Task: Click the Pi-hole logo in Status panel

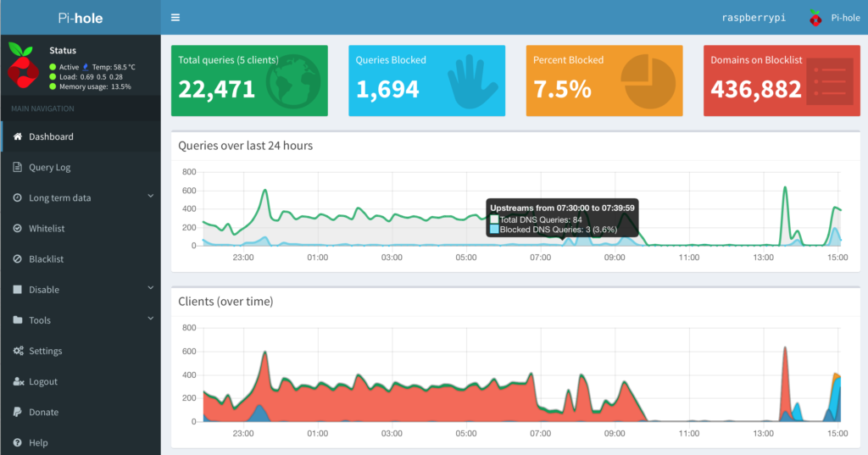Action: [x=23, y=66]
